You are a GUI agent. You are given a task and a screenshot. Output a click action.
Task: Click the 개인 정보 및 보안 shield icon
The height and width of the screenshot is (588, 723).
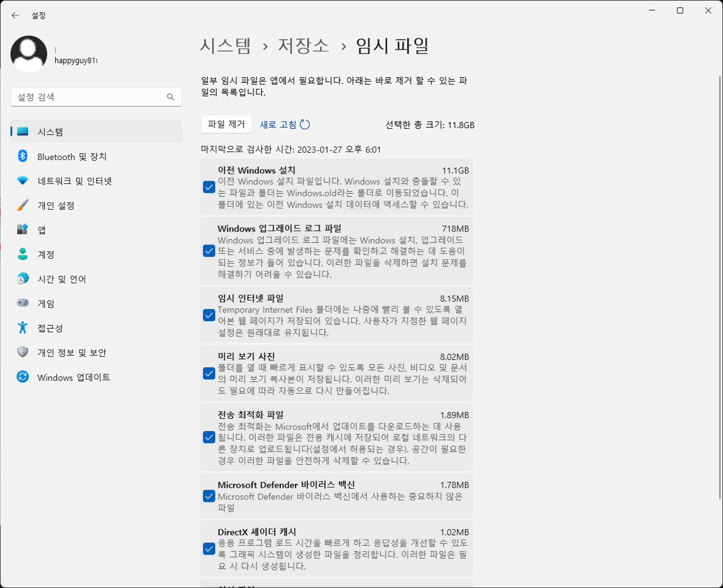(23, 352)
